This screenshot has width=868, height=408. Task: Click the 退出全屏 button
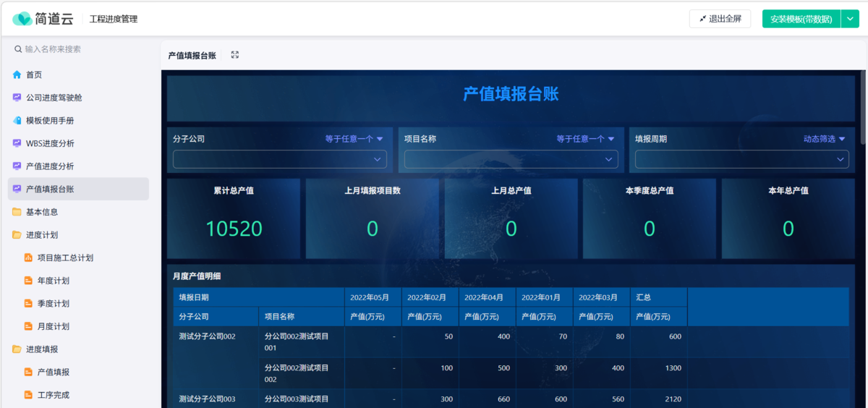[720, 19]
